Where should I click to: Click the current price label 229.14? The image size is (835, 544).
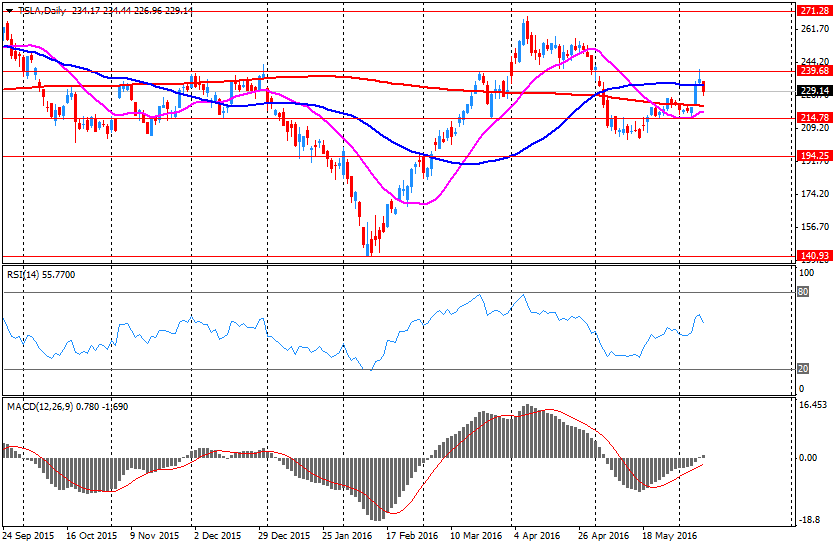pyautogui.click(x=814, y=91)
